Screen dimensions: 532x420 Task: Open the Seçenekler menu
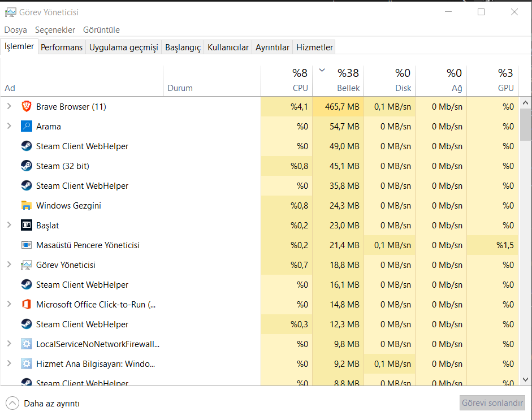[x=55, y=30]
